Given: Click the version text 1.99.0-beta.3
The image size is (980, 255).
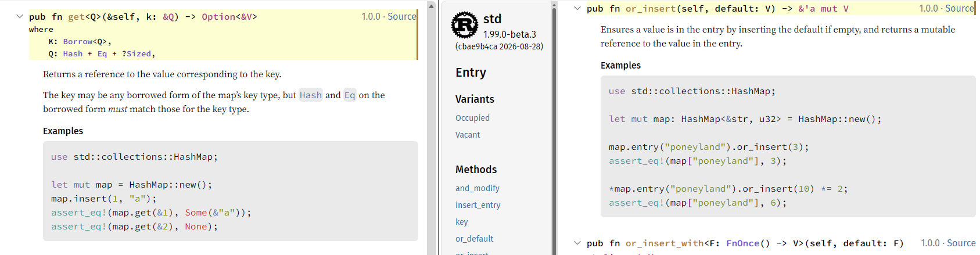Looking at the screenshot, I should pos(509,34).
